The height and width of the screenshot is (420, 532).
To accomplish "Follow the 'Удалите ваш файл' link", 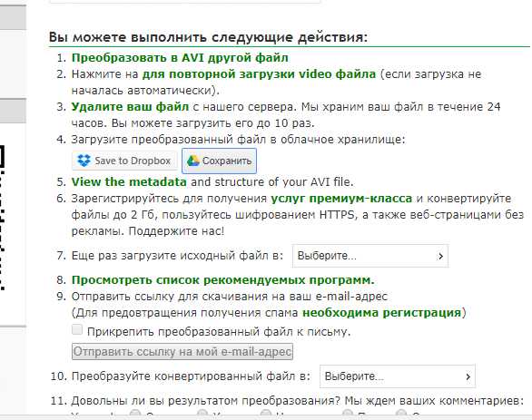I will point(130,107).
